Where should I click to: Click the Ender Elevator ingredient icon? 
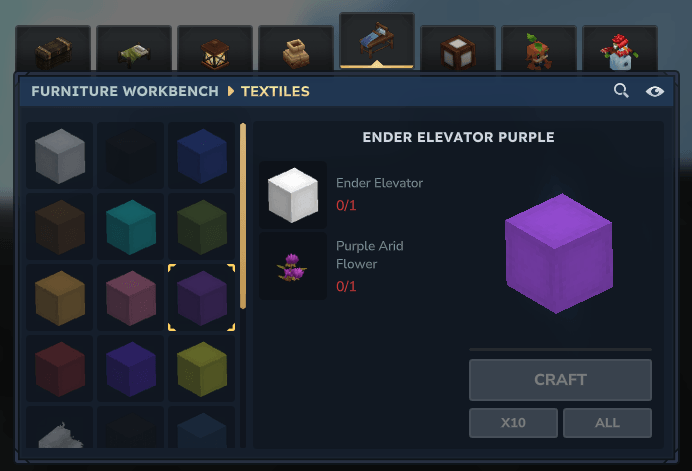[293, 195]
